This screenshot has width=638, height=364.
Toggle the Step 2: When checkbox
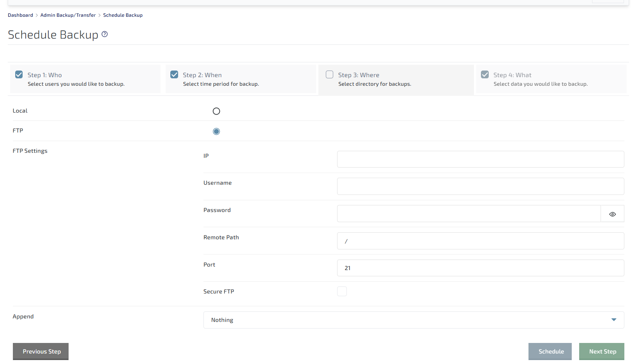pyautogui.click(x=174, y=74)
